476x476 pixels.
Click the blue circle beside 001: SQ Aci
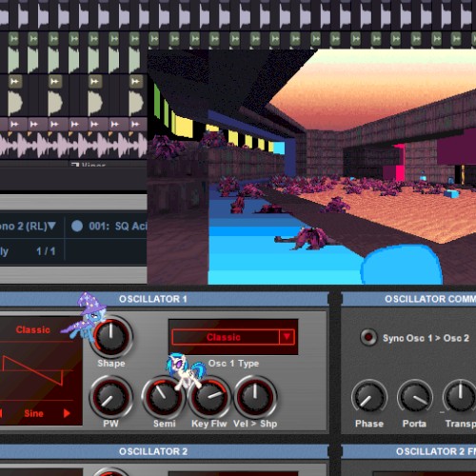77,226
